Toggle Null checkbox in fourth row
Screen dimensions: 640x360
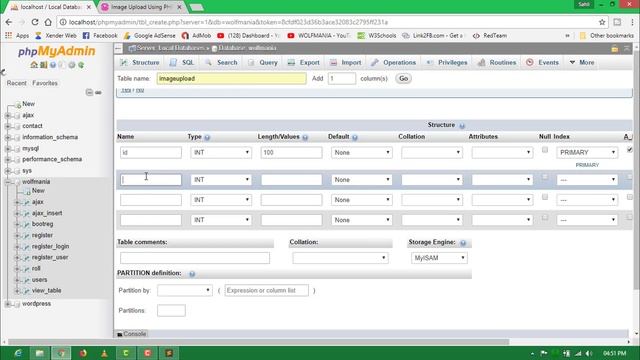tap(545, 217)
